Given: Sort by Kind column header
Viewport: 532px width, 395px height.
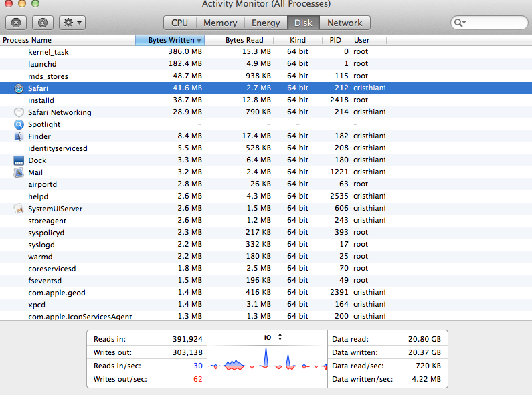Looking at the screenshot, I should (x=298, y=40).
